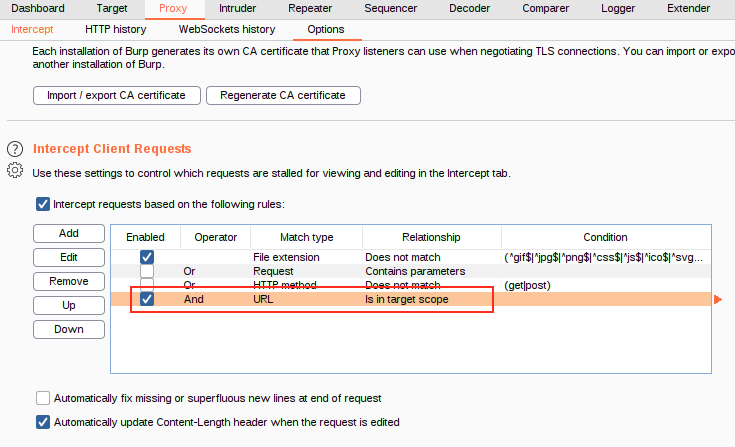
Task: Toggle 'Intercept requests based on following rules' checkbox
Action: (x=43, y=204)
